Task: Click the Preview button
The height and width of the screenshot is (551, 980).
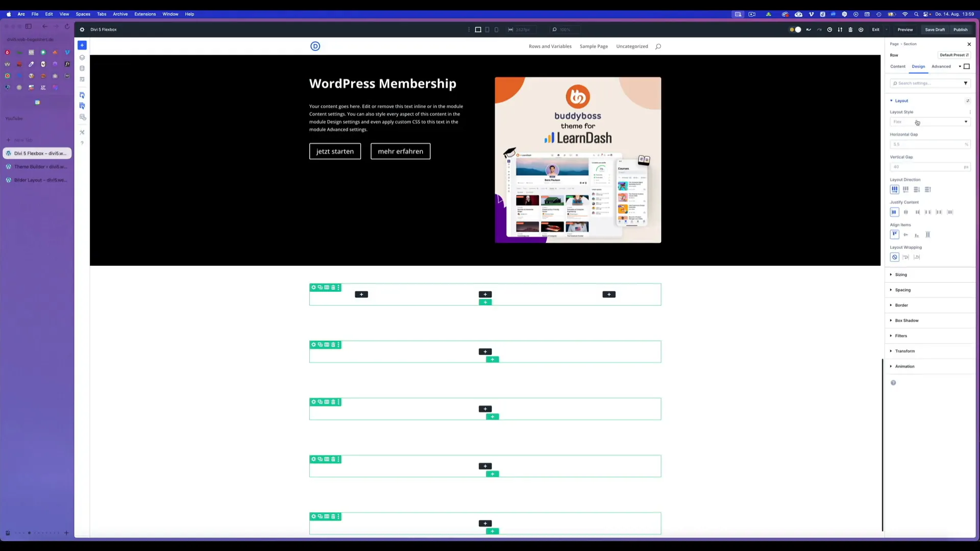Action: click(905, 30)
